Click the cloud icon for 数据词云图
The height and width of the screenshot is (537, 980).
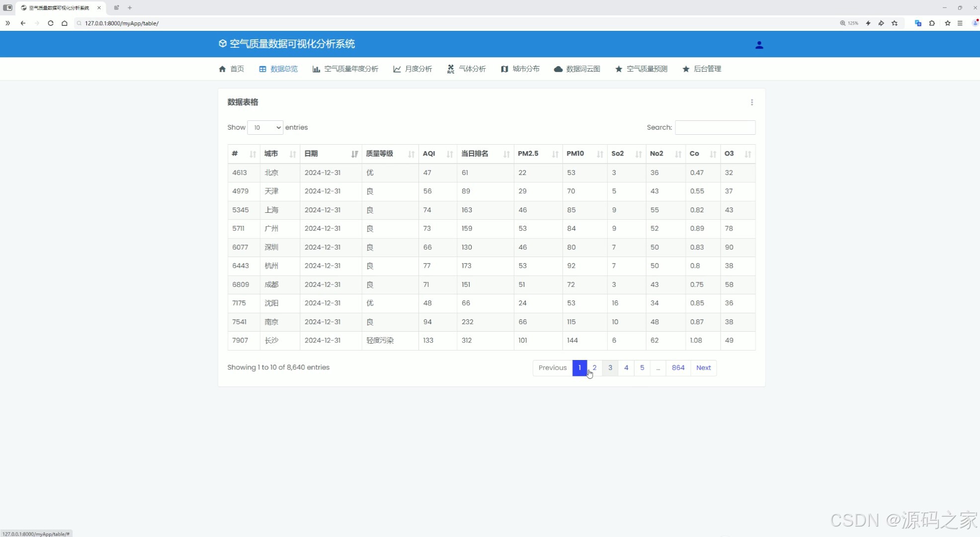click(558, 69)
